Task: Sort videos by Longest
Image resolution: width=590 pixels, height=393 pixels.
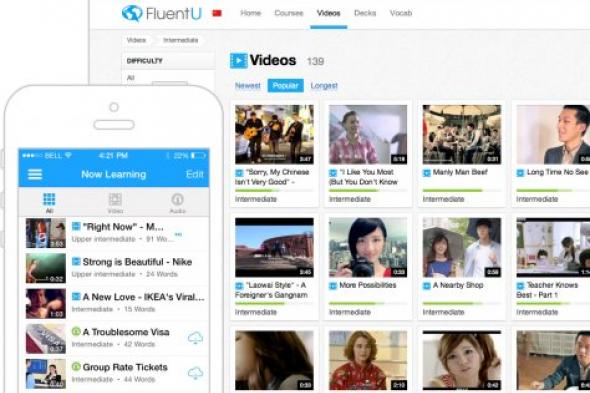Action: pos(324,86)
